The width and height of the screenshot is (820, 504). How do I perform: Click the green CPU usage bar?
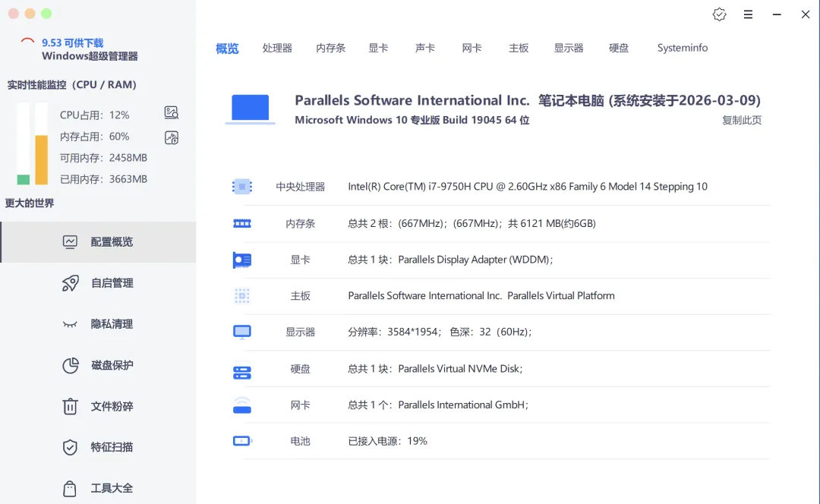click(x=23, y=179)
